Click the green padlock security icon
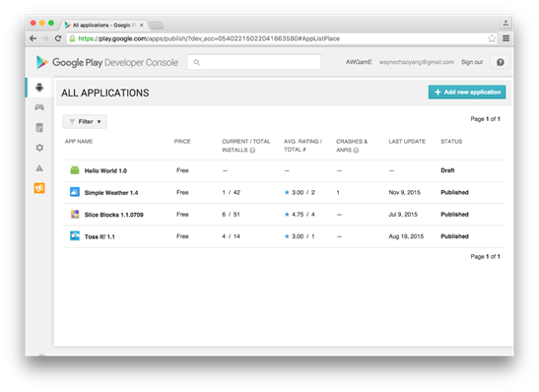 click(72, 38)
